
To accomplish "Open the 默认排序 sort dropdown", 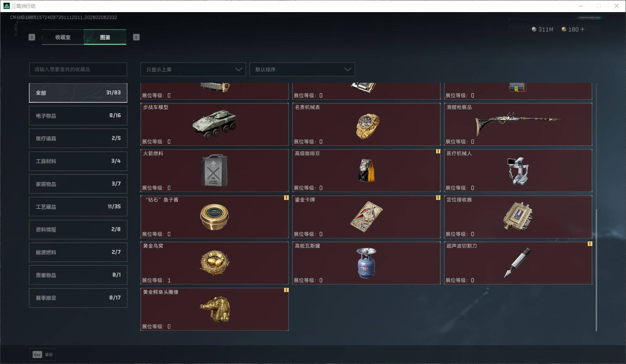I will pyautogui.click(x=302, y=70).
